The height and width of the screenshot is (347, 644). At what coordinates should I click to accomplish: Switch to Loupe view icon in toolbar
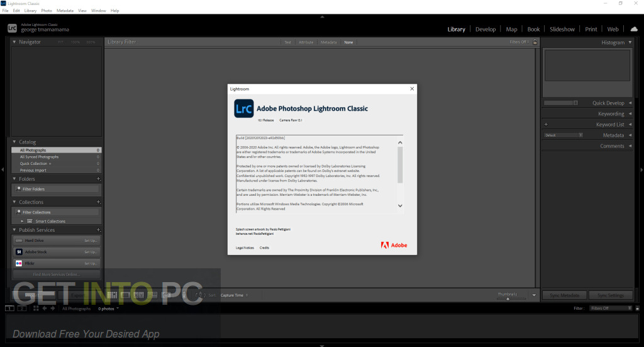[x=125, y=295]
